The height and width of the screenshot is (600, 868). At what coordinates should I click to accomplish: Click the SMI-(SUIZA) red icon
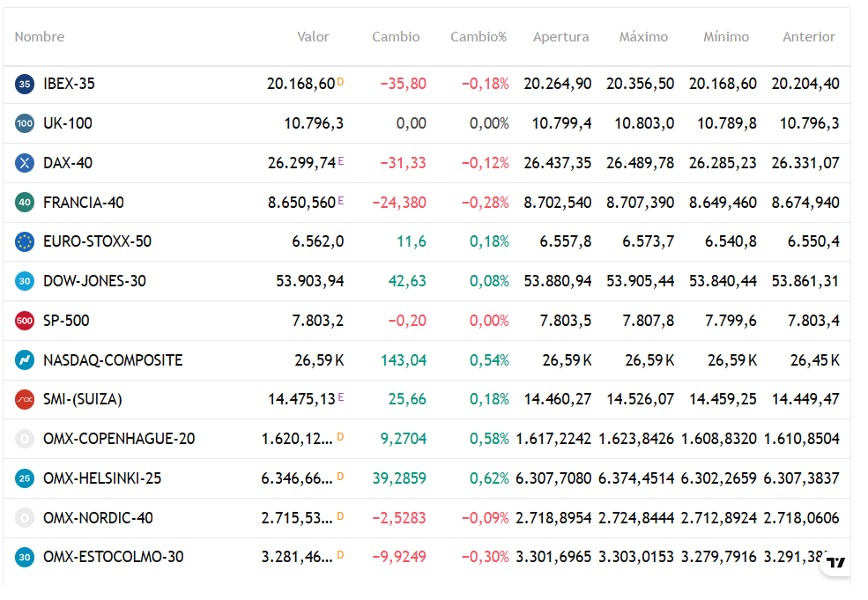pyautogui.click(x=25, y=400)
